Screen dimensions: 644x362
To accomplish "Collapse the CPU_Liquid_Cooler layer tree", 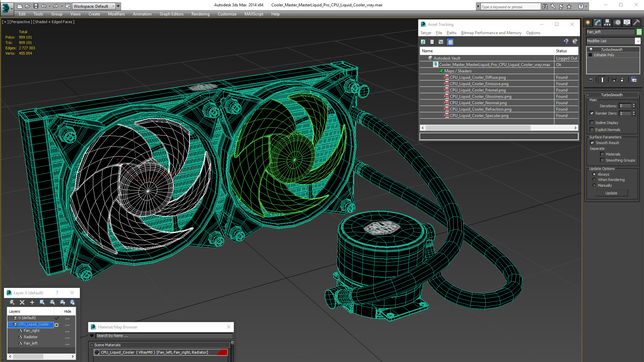I will tap(10, 324).
